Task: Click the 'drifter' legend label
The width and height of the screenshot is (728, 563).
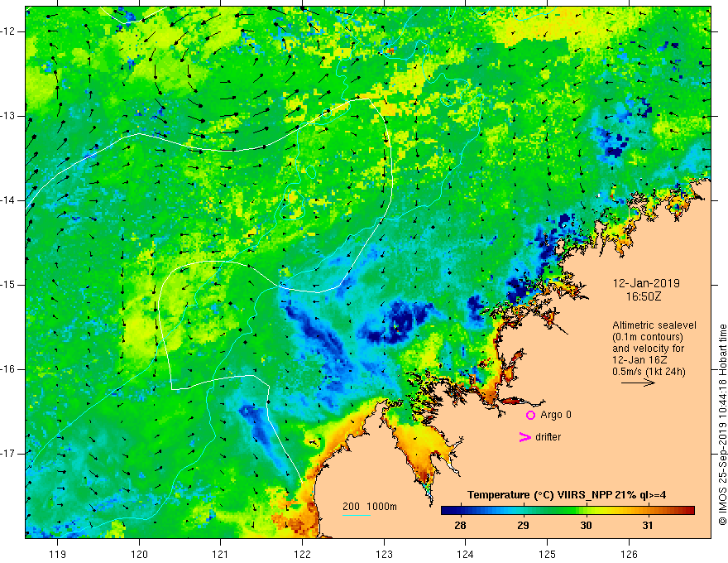Action: [548, 437]
